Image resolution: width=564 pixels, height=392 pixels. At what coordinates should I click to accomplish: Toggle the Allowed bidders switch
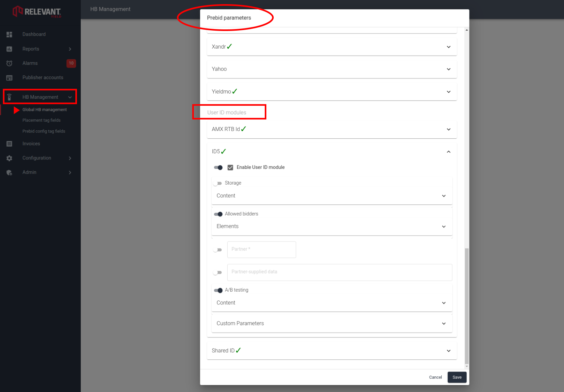tap(218, 214)
